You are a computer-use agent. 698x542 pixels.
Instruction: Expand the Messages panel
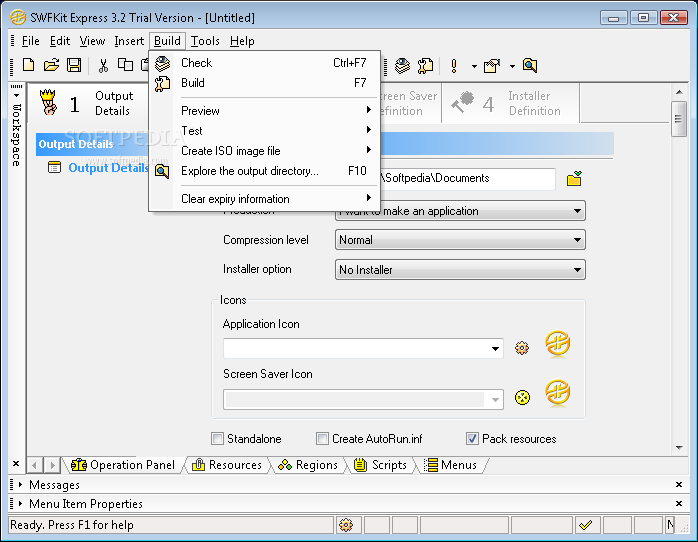click(x=20, y=485)
